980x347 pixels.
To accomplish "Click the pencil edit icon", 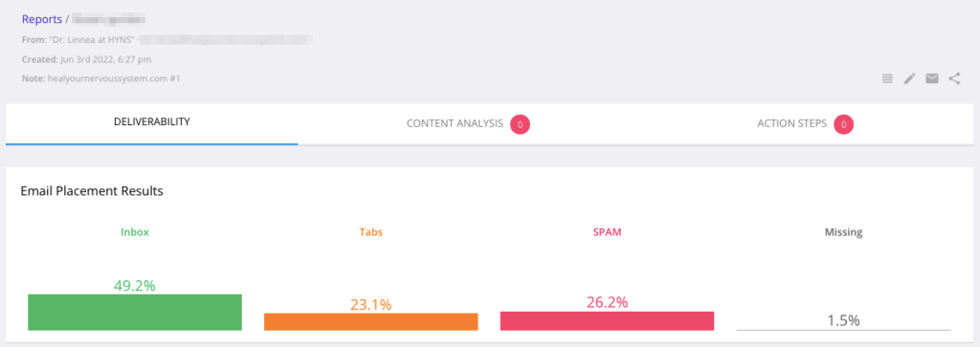I will click(x=910, y=78).
